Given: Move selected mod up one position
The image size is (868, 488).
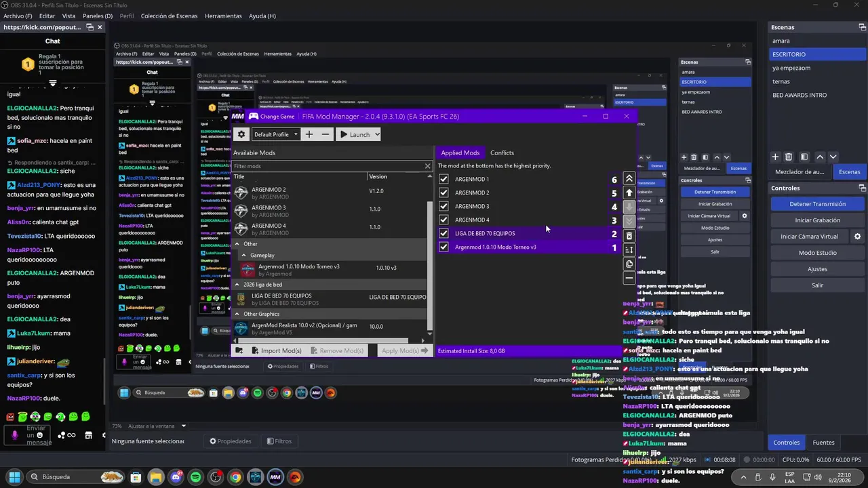Looking at the screenshot, I should click(629, 193).
